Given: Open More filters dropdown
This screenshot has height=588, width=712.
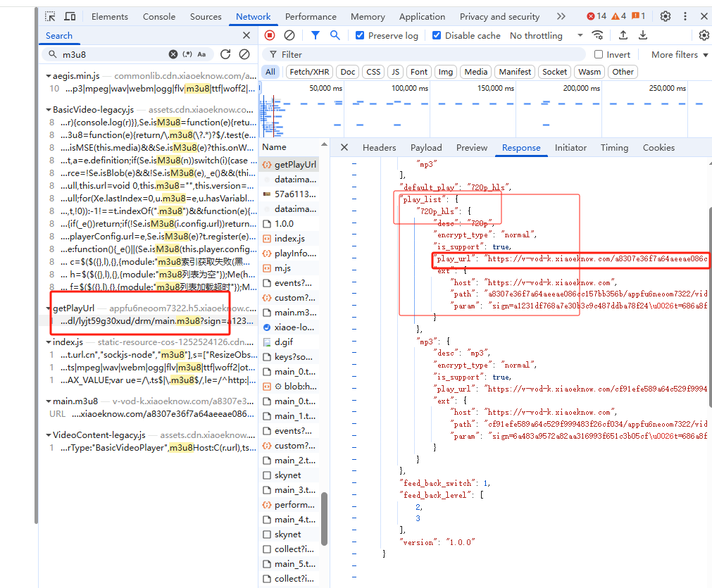Looking at the screenshot, I should tap(680, 54).
